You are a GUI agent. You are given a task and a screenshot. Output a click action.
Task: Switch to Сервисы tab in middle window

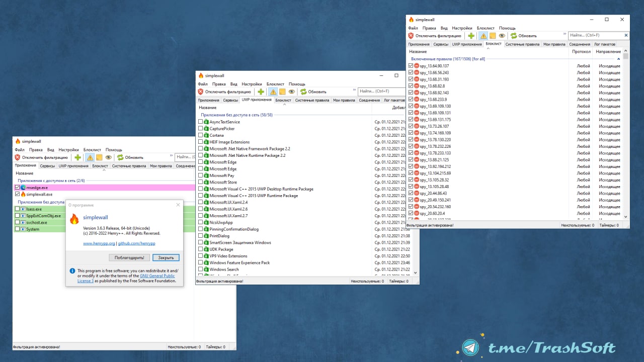pos(230,100)
